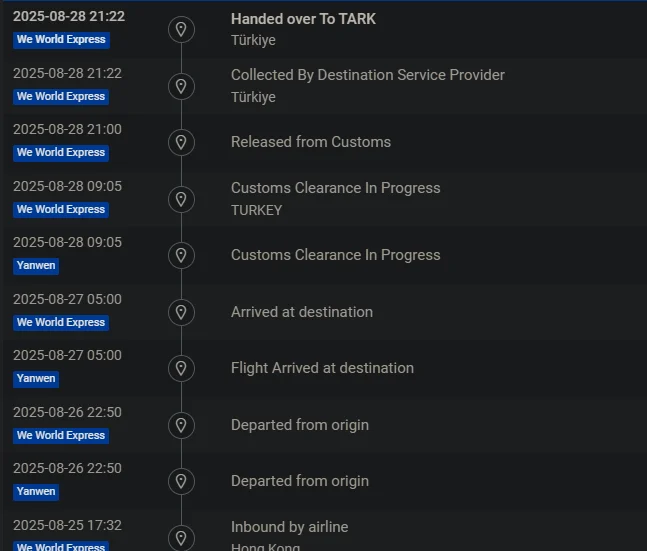647x551 pixels.
Task: Click the Yanwen badge under 2025-08-26 22:50
Action: click(36, 492)
